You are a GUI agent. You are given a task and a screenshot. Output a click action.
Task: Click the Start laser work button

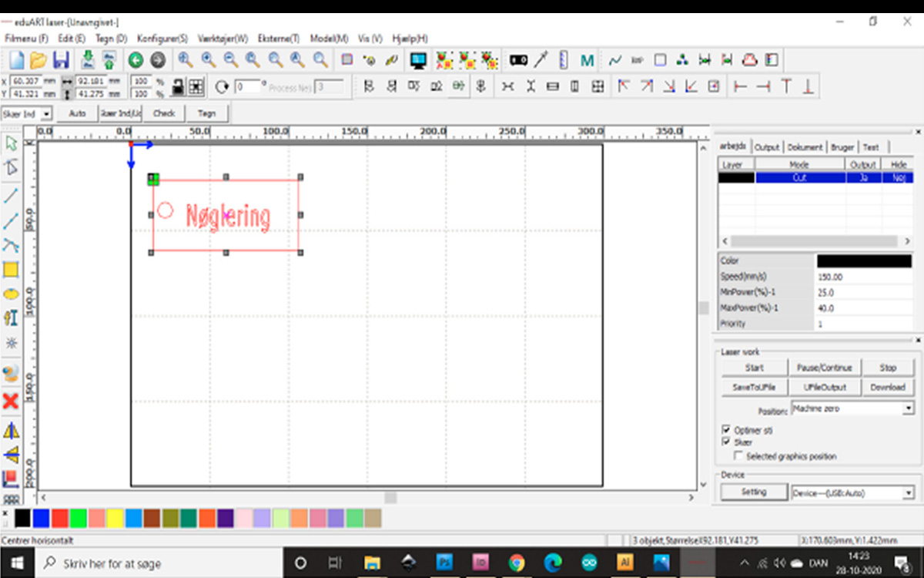pyautogui.click(x=755, y=368)
